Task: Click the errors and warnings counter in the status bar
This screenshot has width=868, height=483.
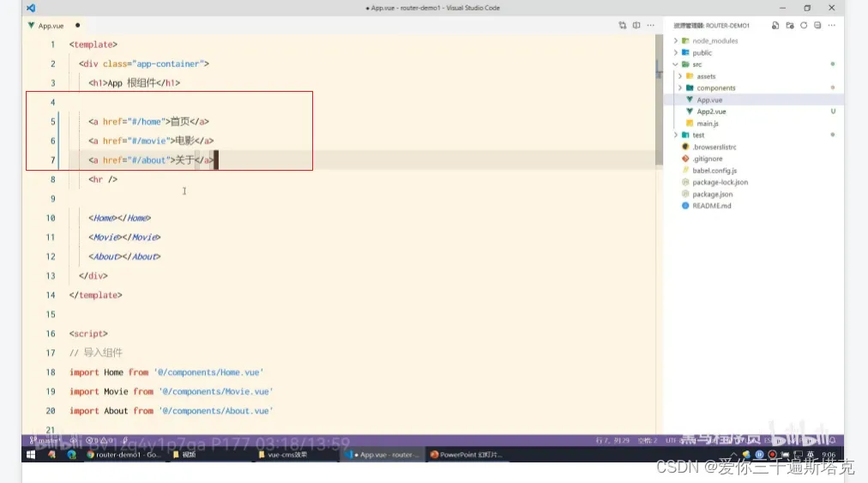Action: pos(100,441)
